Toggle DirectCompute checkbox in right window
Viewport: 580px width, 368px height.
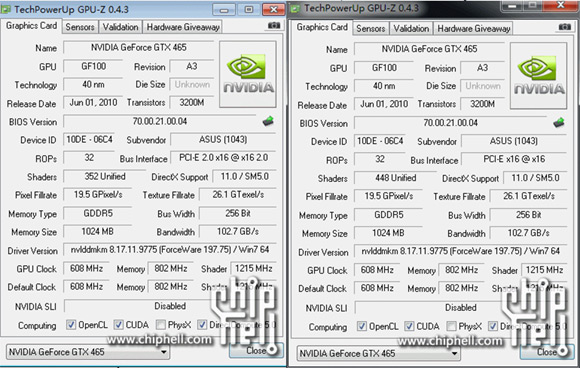(493, 326)
